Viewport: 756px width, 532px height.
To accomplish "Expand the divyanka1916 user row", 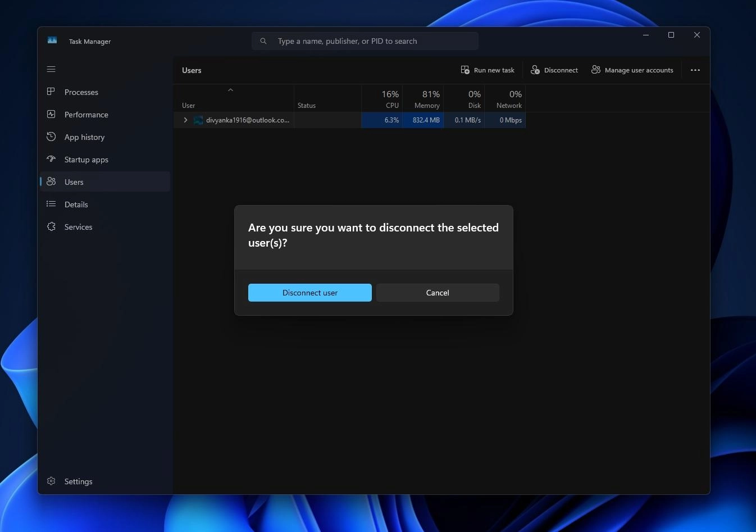I will [185, 120].
